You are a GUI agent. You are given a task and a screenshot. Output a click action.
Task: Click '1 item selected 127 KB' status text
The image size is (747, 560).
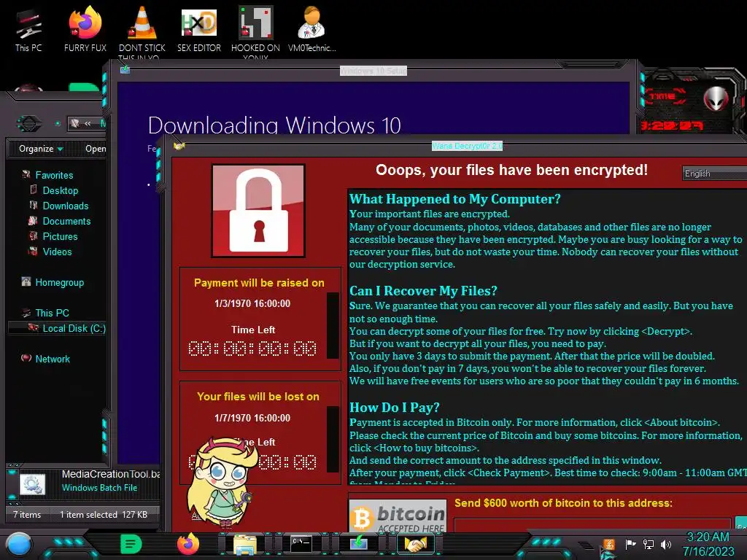[x=104, y=515]
